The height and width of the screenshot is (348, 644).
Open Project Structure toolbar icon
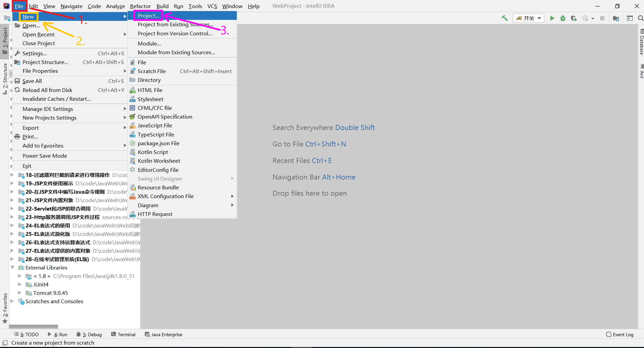616,18
